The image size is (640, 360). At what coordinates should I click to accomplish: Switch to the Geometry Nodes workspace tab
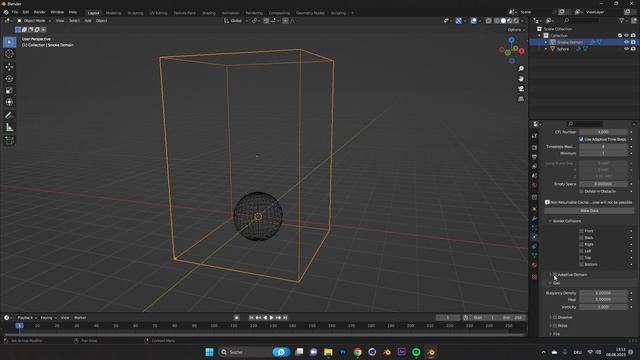click(310, 13)
